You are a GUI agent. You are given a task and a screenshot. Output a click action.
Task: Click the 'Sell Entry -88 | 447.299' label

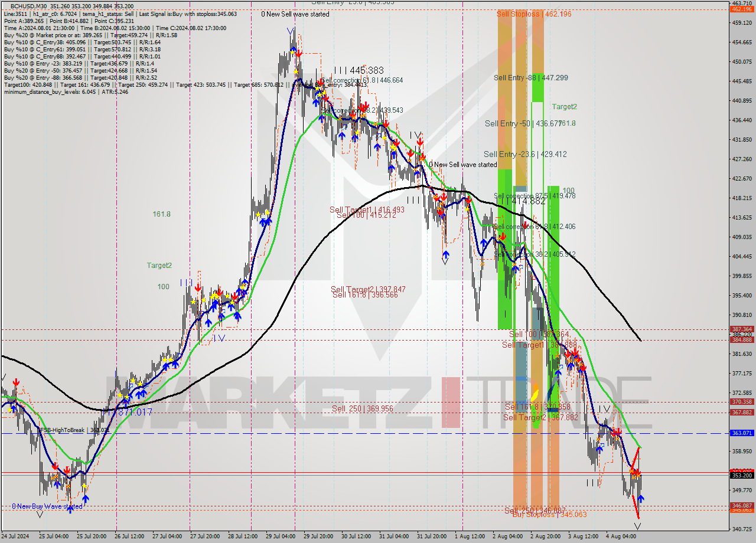(531, 78)
